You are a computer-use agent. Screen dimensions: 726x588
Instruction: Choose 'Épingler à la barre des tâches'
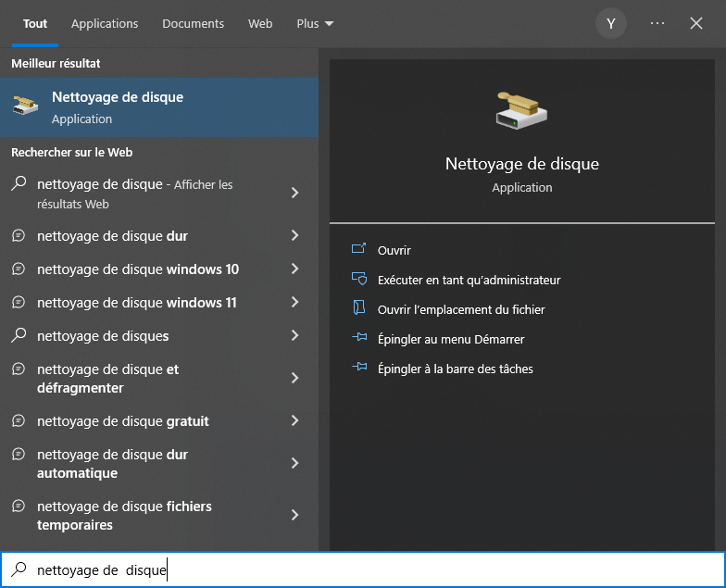455,369
